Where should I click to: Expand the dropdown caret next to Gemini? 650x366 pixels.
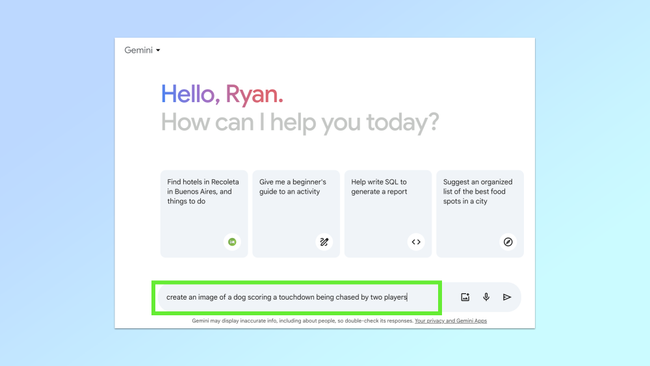click(158, 51)
